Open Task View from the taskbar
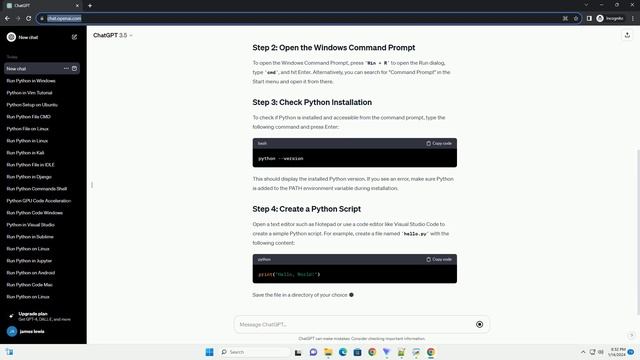Screen dimensions: 640x360 [x=298, y=352]
